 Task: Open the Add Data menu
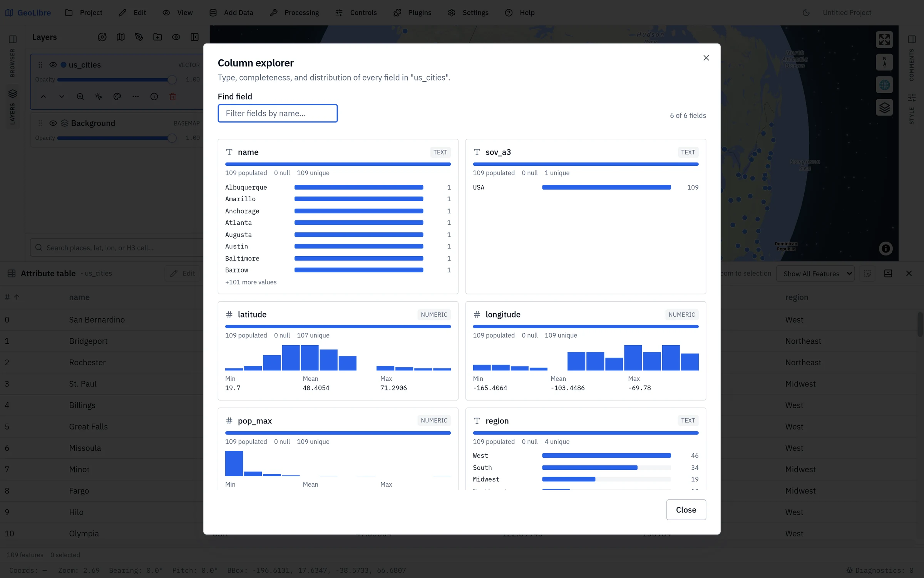[x=231, y=12]
